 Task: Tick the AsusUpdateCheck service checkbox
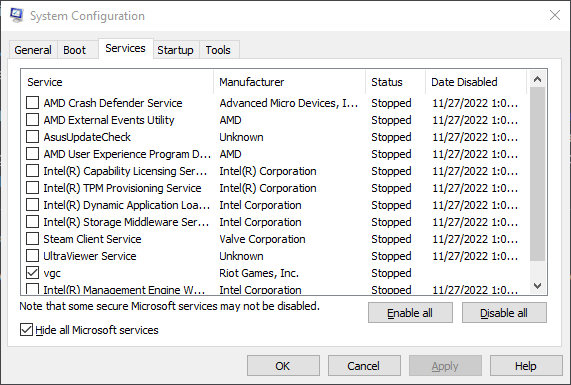coord(32,137)
